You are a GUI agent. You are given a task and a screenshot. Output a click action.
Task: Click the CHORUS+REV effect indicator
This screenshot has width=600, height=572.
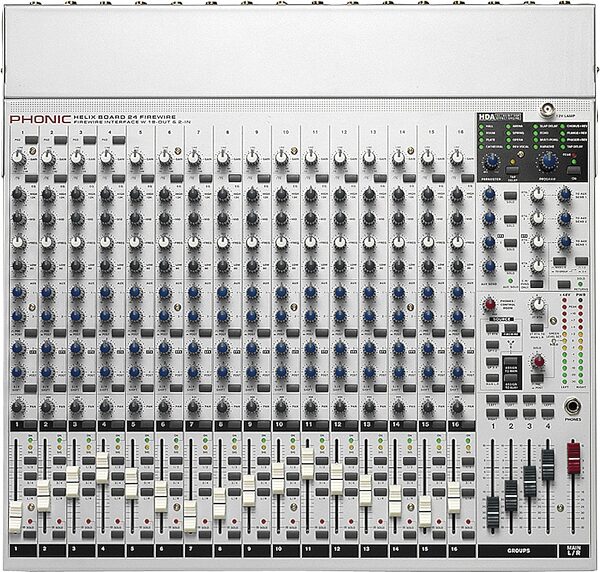pos(564,126)
